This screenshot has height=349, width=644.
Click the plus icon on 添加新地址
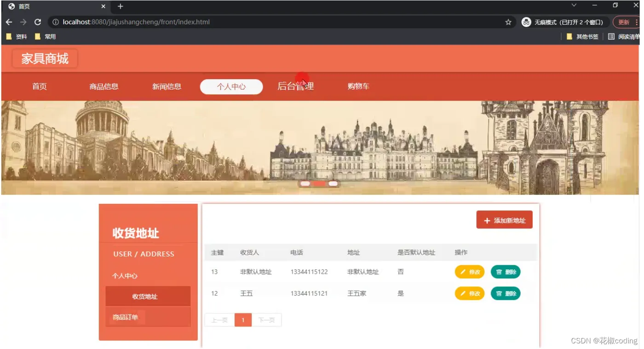tap(487, 221)
